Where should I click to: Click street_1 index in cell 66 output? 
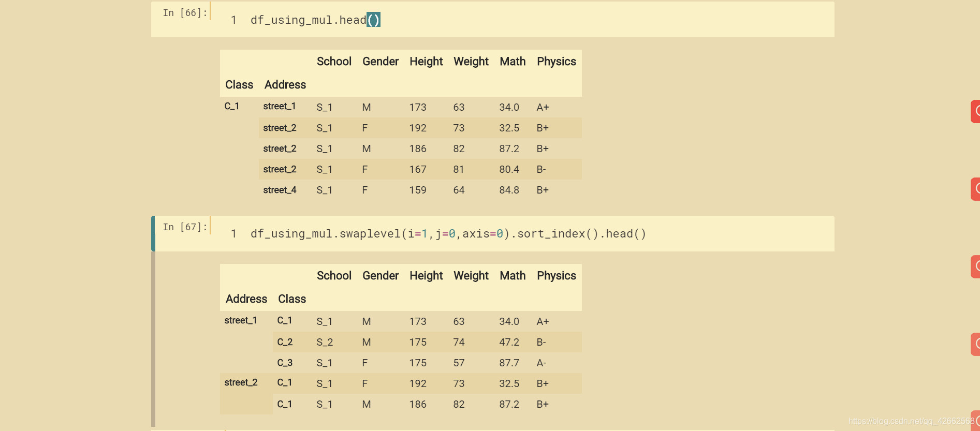coord(280,107)
